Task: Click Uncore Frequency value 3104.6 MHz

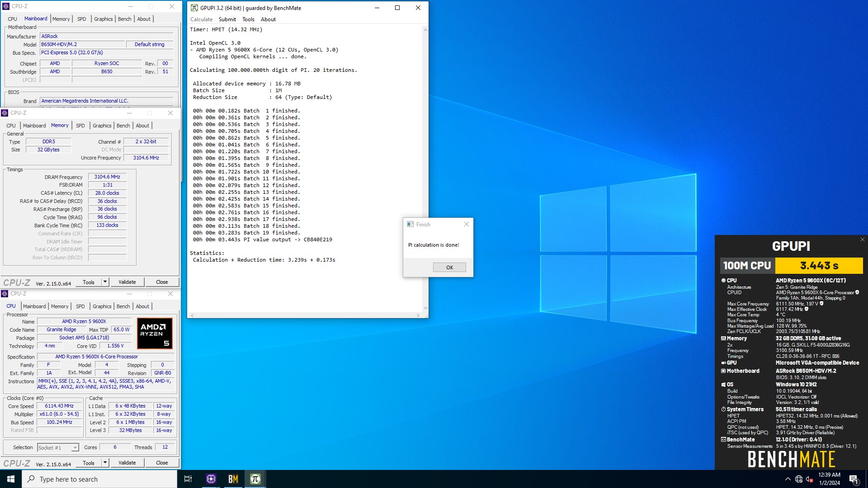Action: pyautogui.click(x=146, y=158)
